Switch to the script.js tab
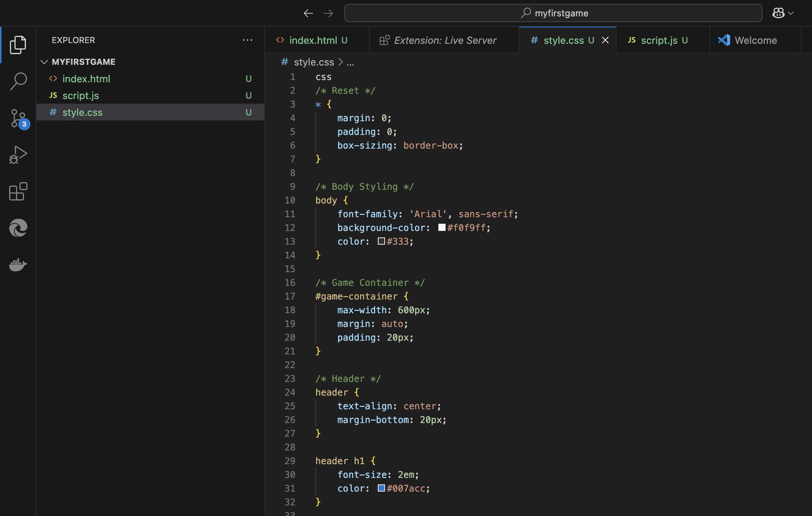812x516 pixels. pos(659,40)
